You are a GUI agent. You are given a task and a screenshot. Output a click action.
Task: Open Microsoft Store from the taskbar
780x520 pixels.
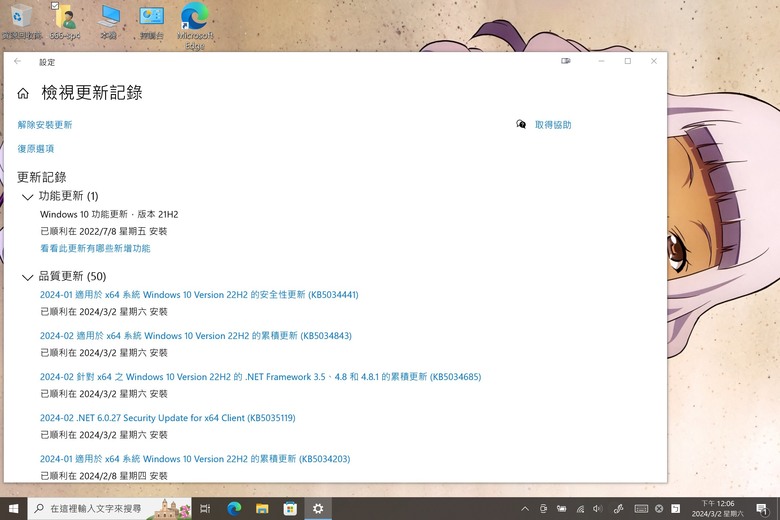[x=290, y=509]
